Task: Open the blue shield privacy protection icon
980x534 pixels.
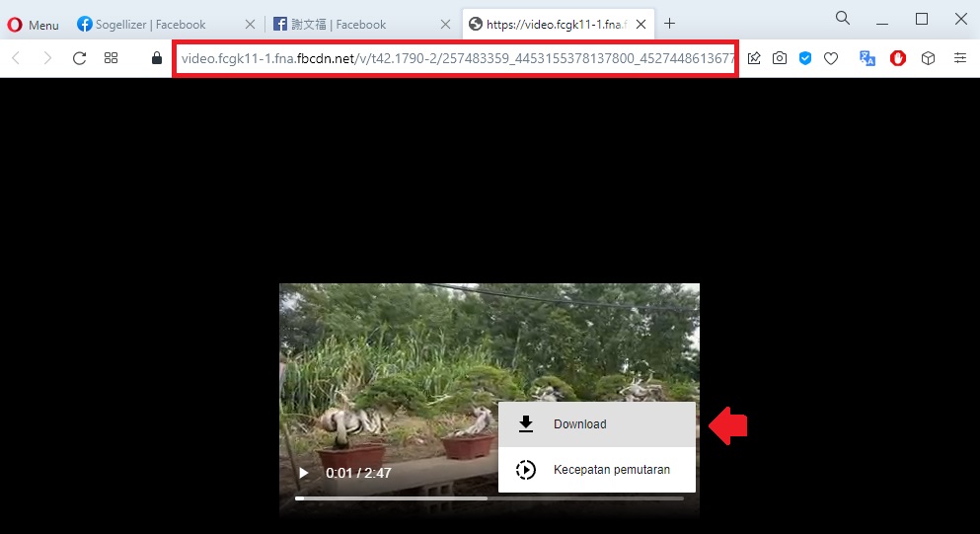Action: [805, 58]
